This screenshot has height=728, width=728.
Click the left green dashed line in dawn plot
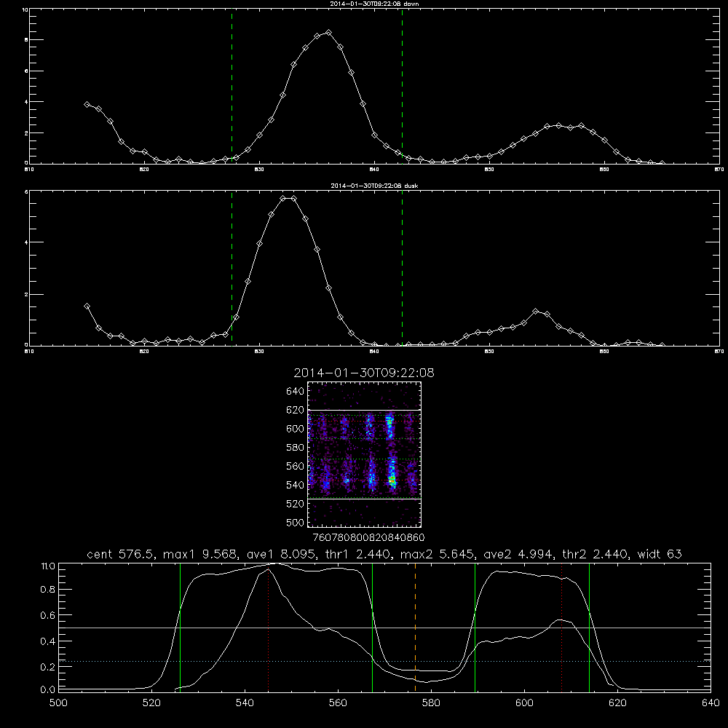[x=232, y=86]
